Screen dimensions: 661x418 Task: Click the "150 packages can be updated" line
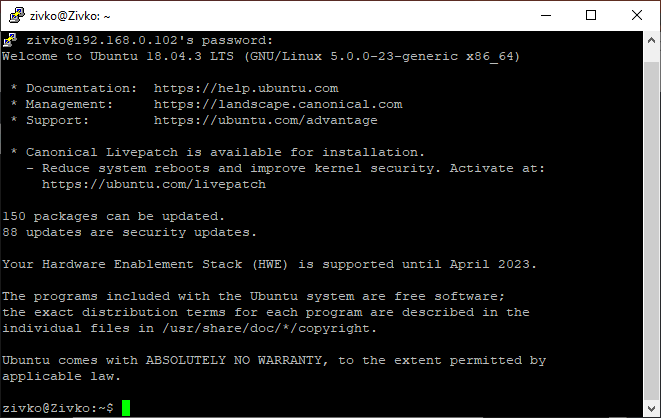coord(113,216)
